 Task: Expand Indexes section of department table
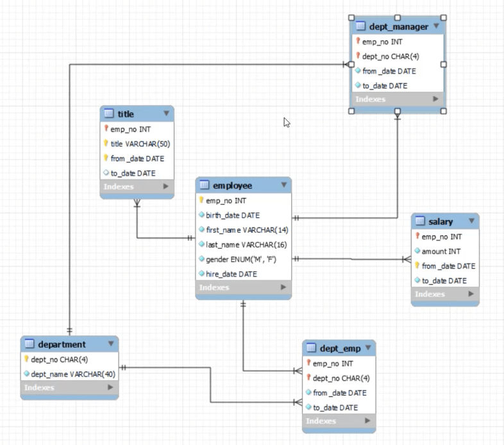coord(110,387)
